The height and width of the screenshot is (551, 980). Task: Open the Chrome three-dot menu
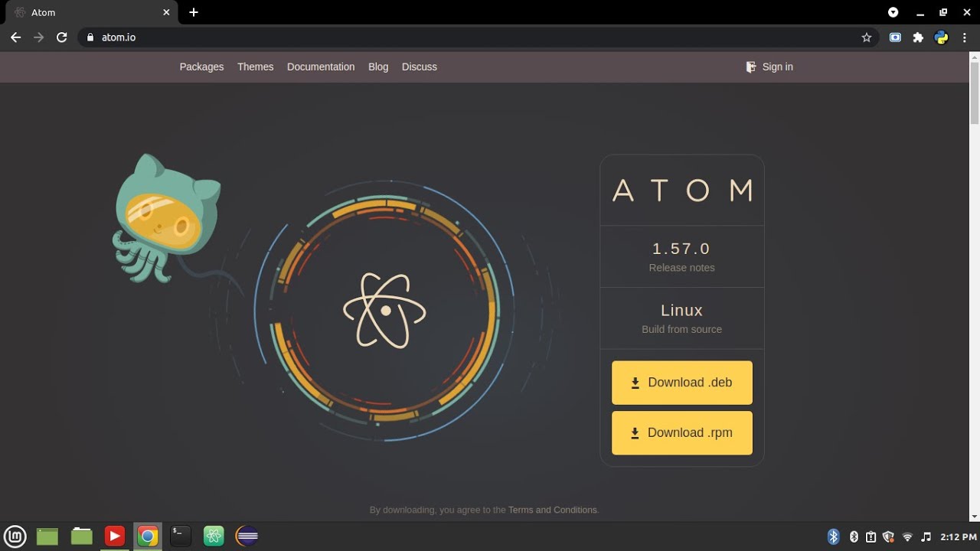click(965, 37)
